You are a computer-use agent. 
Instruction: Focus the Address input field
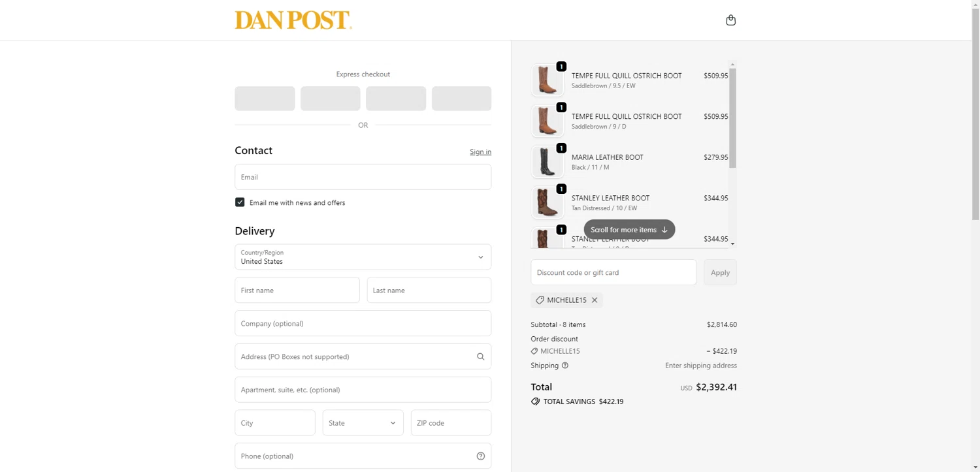coord(363,356)
